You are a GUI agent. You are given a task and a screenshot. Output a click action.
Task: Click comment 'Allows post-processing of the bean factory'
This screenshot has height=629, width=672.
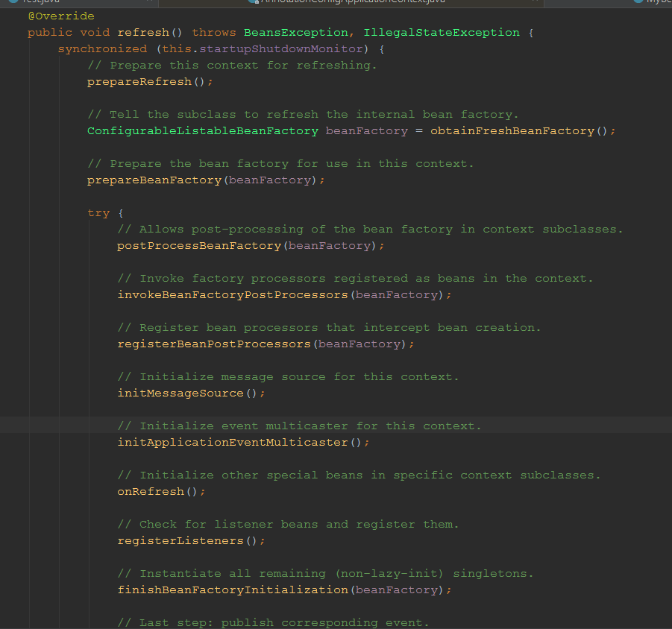pos(370,230)
